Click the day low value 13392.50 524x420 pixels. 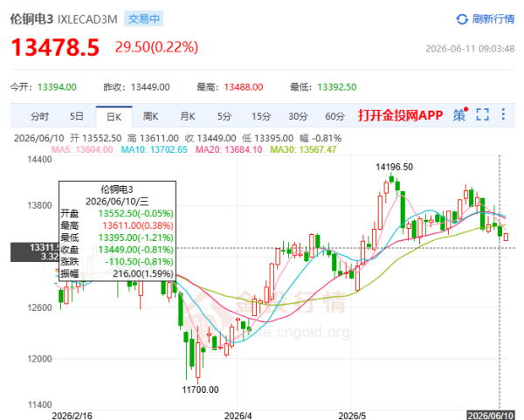(337, 87)
